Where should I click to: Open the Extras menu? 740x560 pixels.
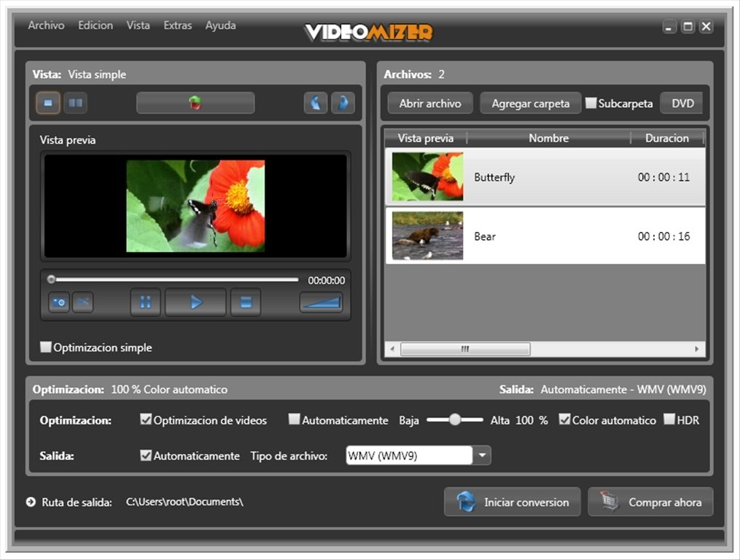(x=178, y=26)
